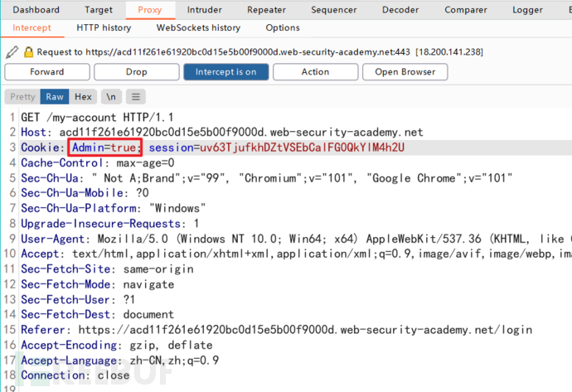The width and height of the screenshot is (572, 392).
Task: Toggle the \n non-printable characters button
Action: click(111, 97)
